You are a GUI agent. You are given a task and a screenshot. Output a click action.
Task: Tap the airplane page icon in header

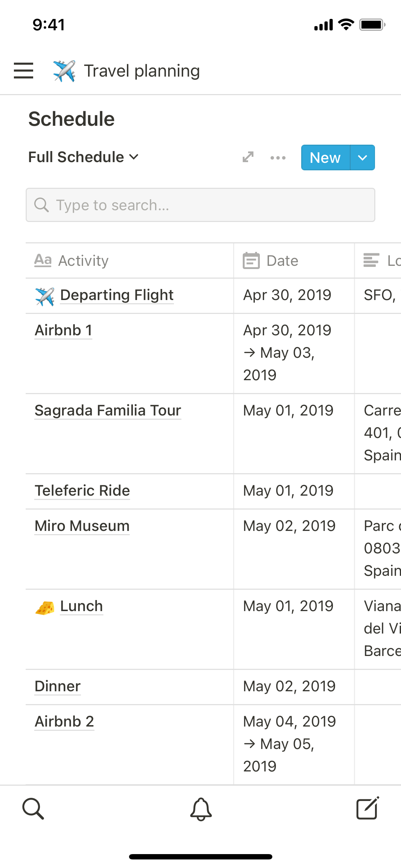tap(64, 71)
